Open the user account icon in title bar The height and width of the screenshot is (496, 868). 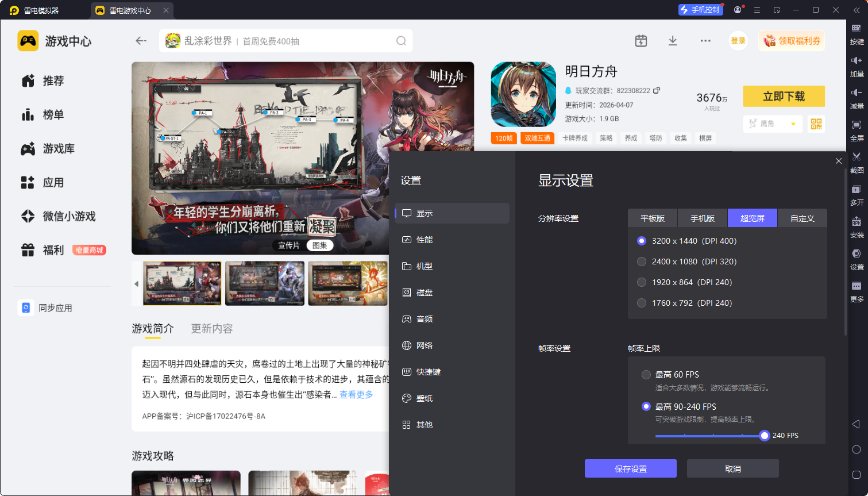pos(738,10)
